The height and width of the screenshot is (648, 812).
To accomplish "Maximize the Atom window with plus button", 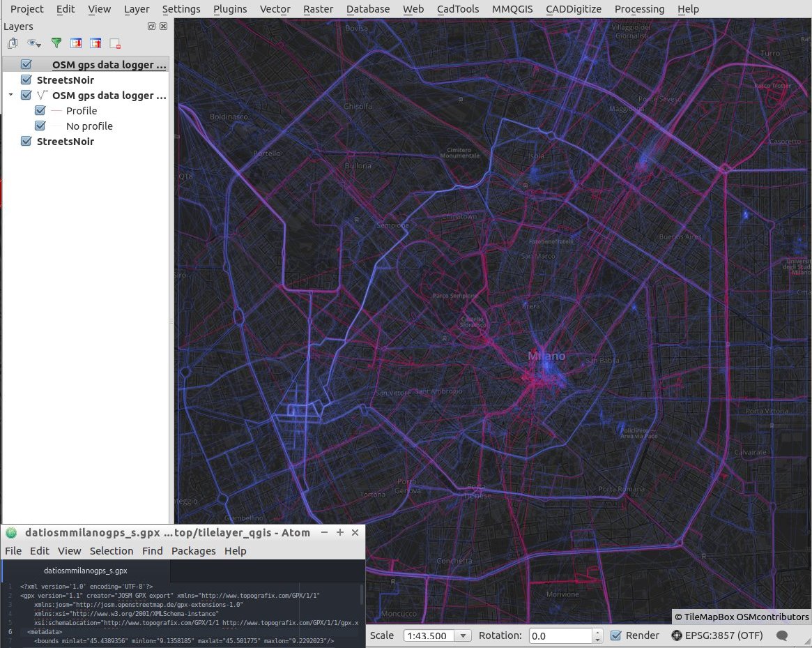I will pos(339,532).
